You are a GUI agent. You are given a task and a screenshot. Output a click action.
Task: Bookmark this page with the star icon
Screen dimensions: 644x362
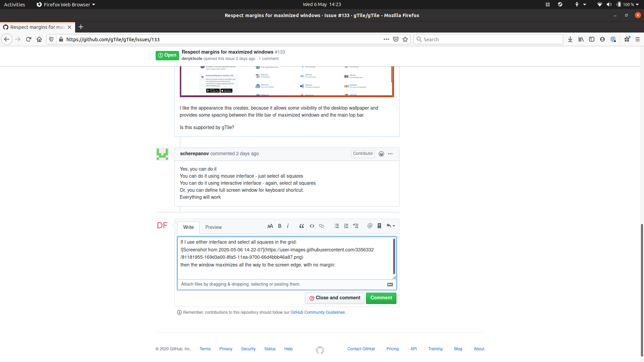coord(405,39)
